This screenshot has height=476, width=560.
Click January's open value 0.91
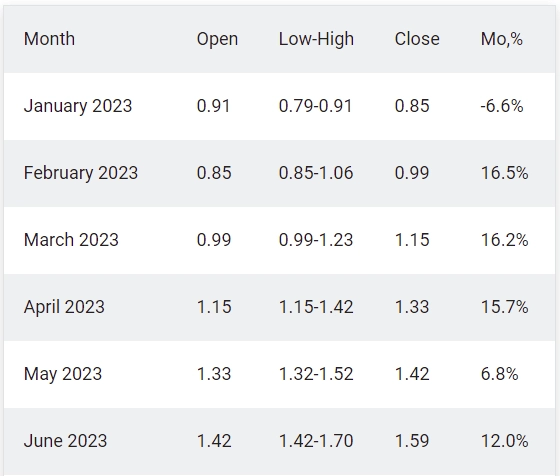pyautogui.click(x=213, y=106)
